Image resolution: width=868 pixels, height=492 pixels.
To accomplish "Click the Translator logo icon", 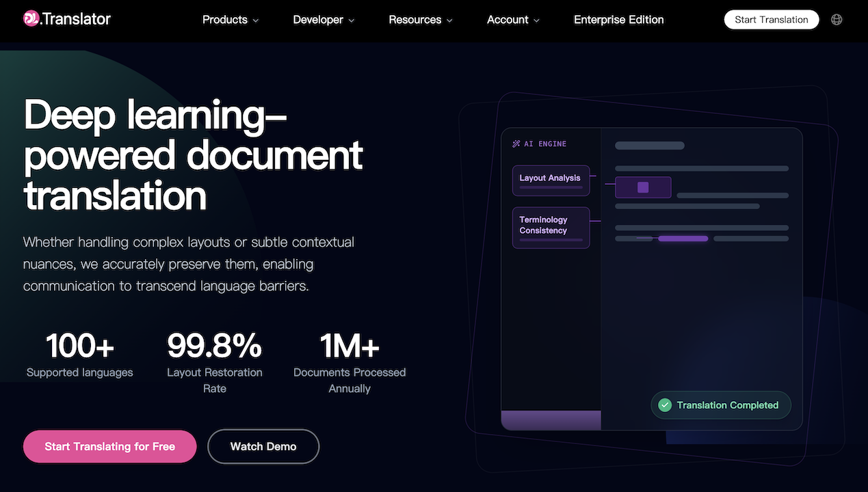I will coord(31,19).
